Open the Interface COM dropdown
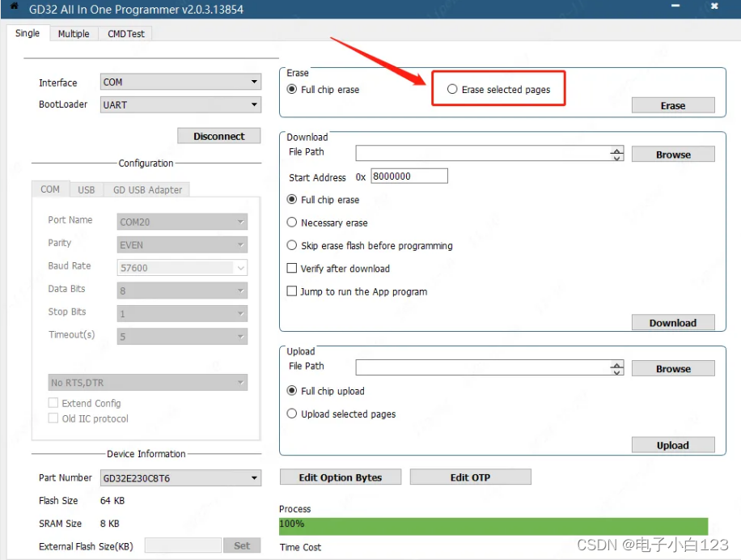The image size is (741, 560). point(180,82)
